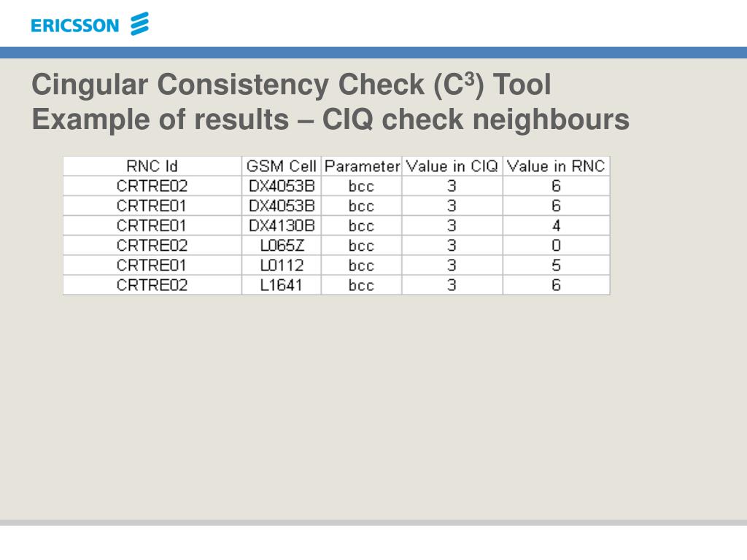Select RNC value 4 for DX4130B
This screenshot has width=747, height=560.
click(x=556, y=225)
